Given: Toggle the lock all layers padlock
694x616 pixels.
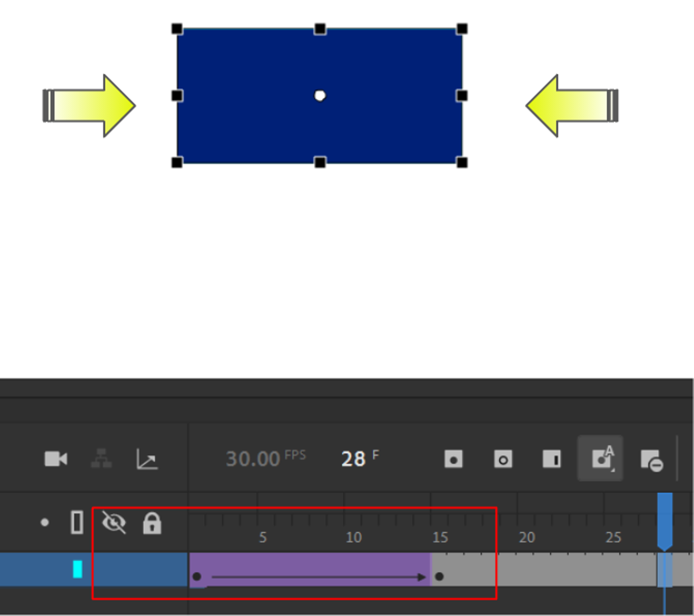Looking at the screenshot, I should coord(152,523).
